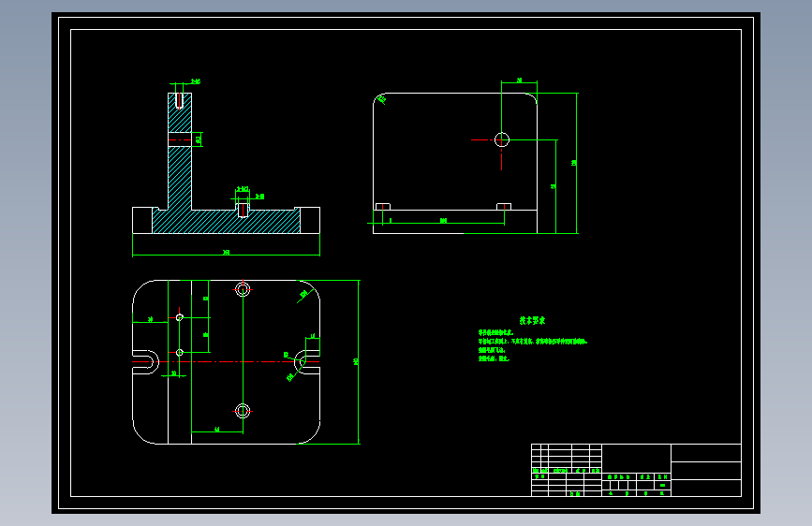Select the corner radius label in the side view
The width and height of the screenshot is (812, 526).
click(x=383, y=99)
